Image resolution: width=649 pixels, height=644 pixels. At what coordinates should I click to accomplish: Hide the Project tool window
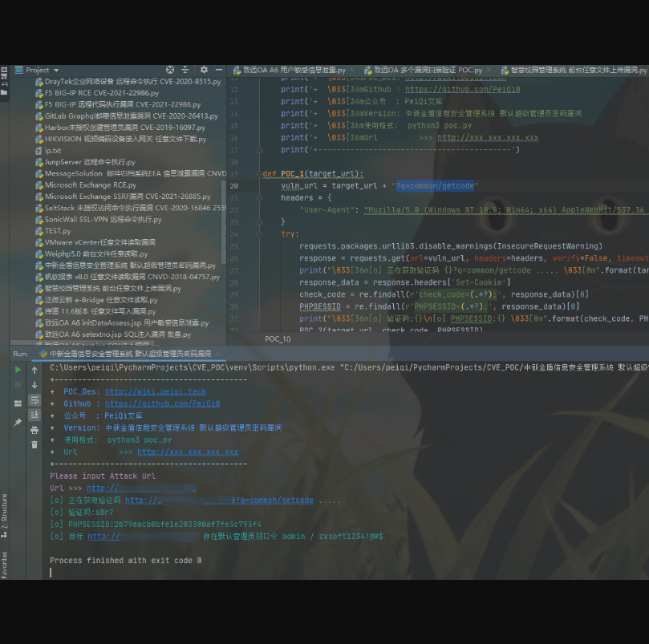tap(217, 70)
